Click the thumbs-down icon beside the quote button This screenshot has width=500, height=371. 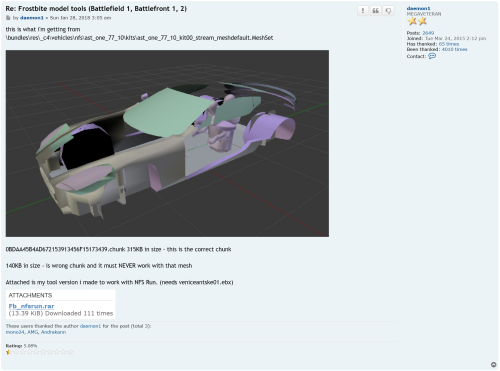(388, 11)
